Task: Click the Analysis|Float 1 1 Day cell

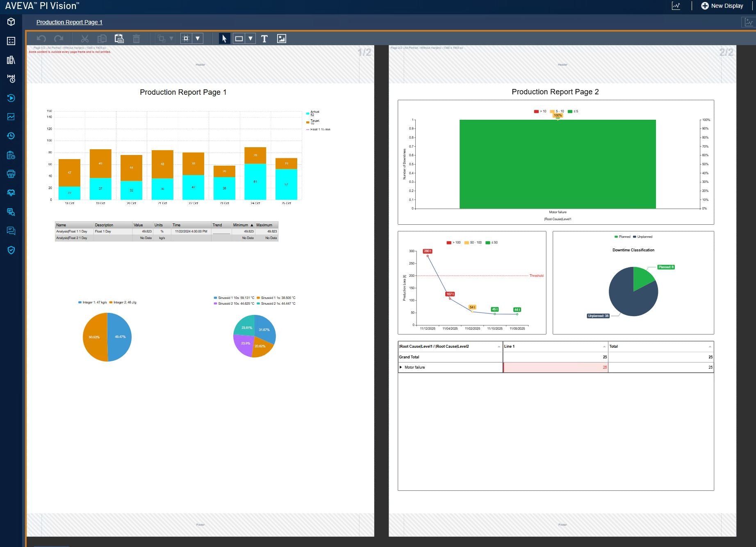Action: (x=74, y=232)
